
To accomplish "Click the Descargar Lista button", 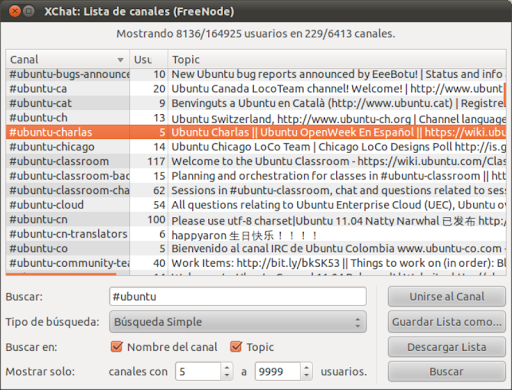I will point(447,347).
